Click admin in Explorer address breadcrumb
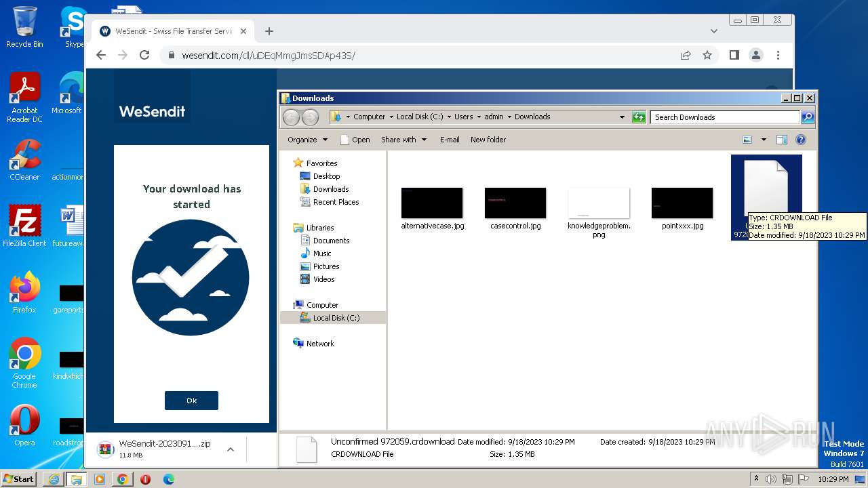Image resolution: width=868 pixels, height=488 pixels. [x=494, y=117]
